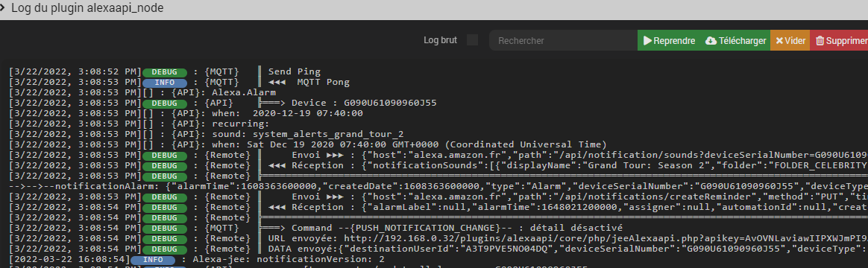This screenshot has height=268, width=868.
Task: Click the Réception line with notificationSounds
Action: [x=438, y=165]
